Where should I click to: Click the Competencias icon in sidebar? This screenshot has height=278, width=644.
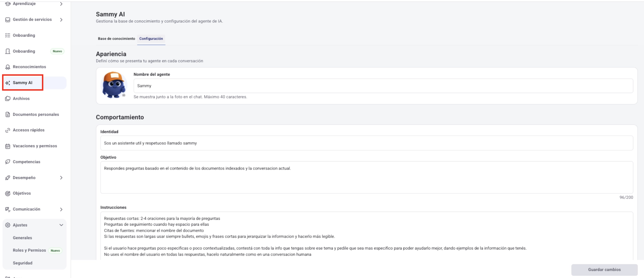tap(8, 162)
